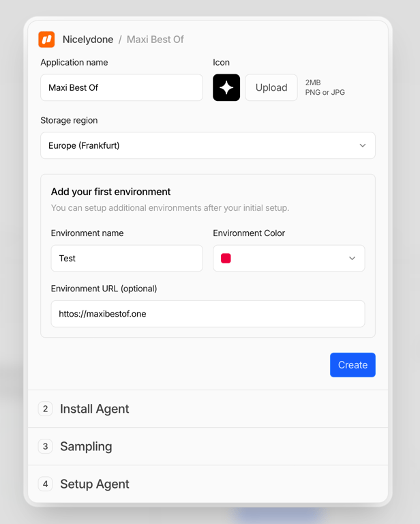Open the Nicelydone breadcrumb link
The width and height of the screenshot is (420, 524).
coord(88,40)
